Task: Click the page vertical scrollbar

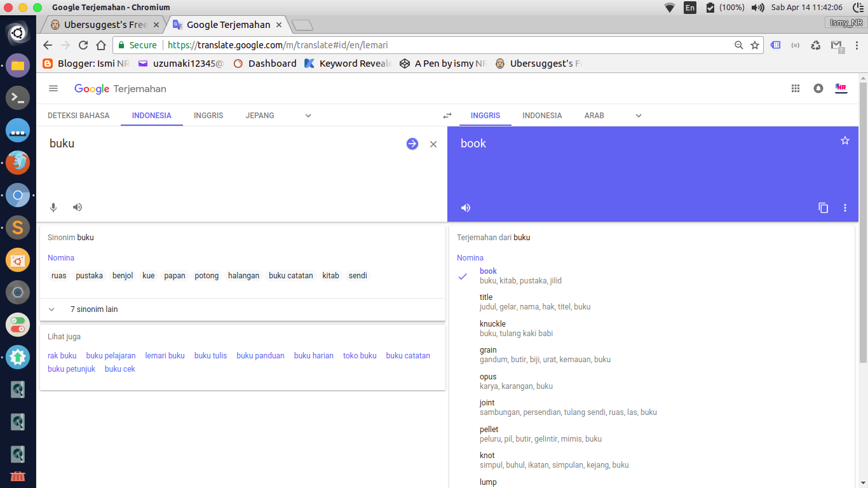Action: 863,222
